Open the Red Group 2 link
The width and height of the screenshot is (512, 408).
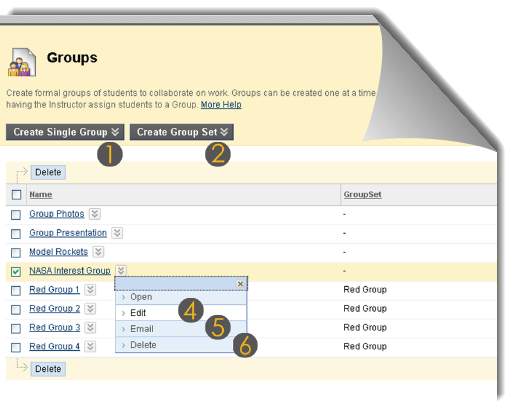[x=55, y=309]
